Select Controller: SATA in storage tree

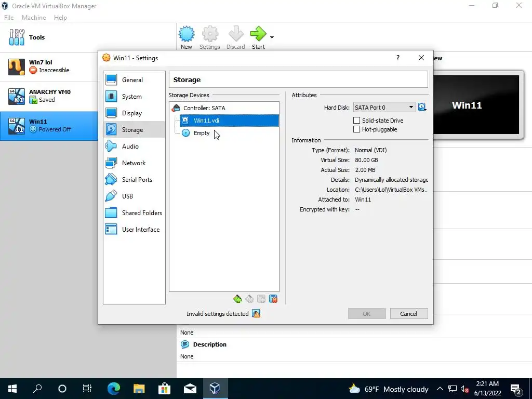point(224,108)
